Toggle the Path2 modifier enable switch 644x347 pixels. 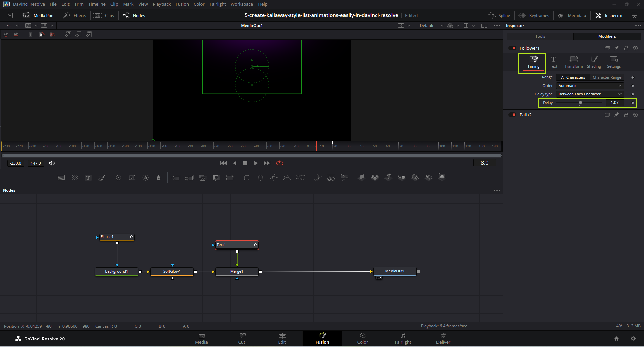[x=512, y=115]
